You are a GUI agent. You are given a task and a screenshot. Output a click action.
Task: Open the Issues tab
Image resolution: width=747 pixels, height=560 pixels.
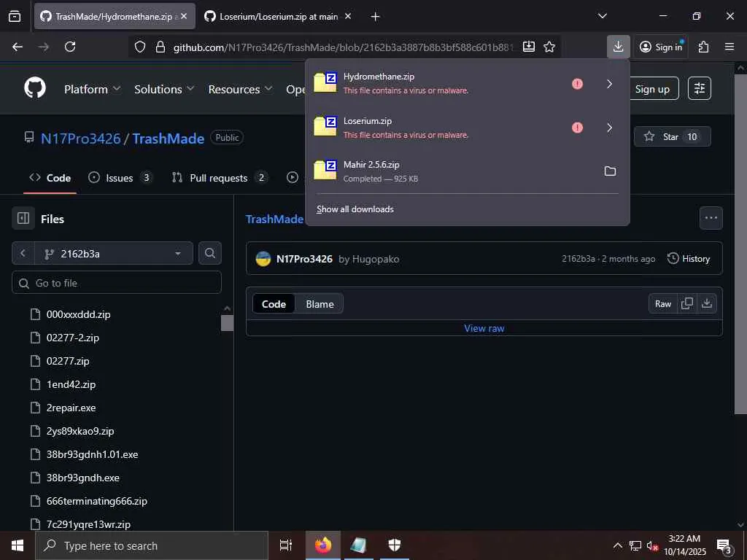(120, 178)
